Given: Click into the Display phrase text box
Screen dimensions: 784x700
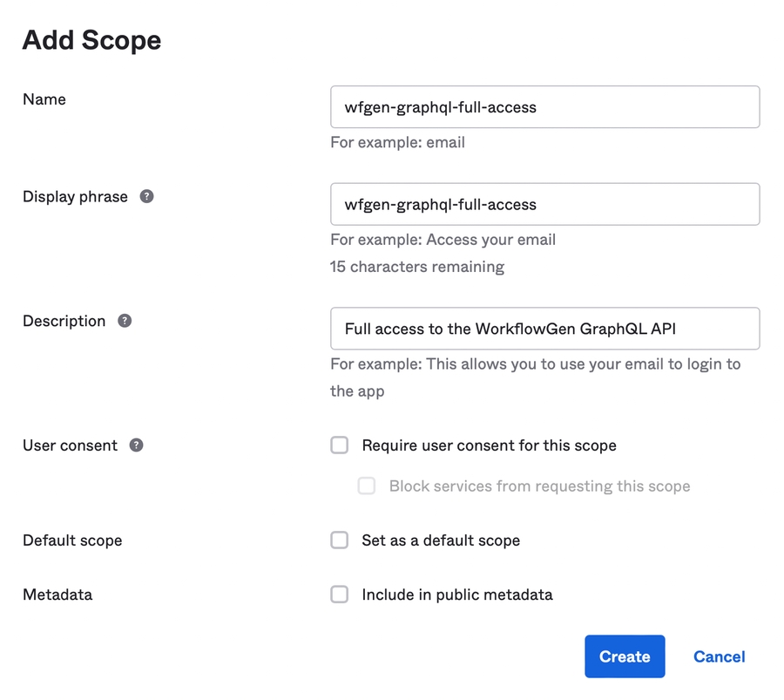Looking at the screenshot, I should 544,205.
